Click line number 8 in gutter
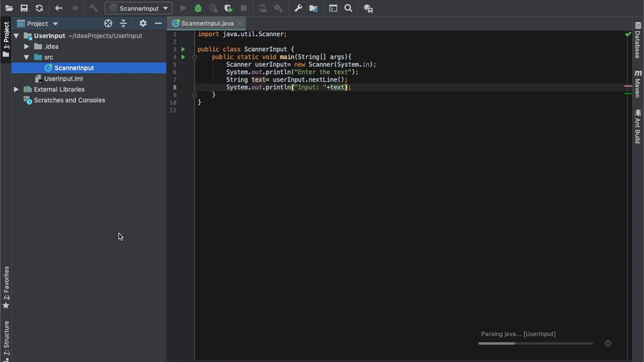644x362 pixels. 175,87
